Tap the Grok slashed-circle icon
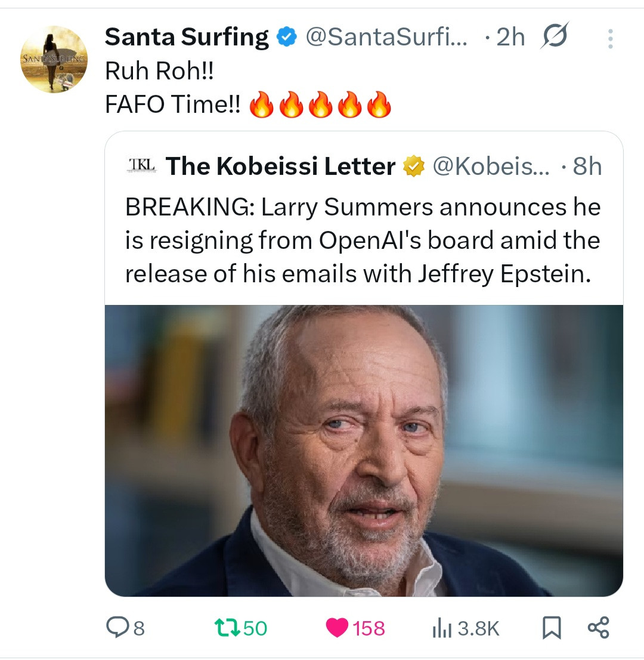This screenshot has width=644, height=660. tap(555, 37)
